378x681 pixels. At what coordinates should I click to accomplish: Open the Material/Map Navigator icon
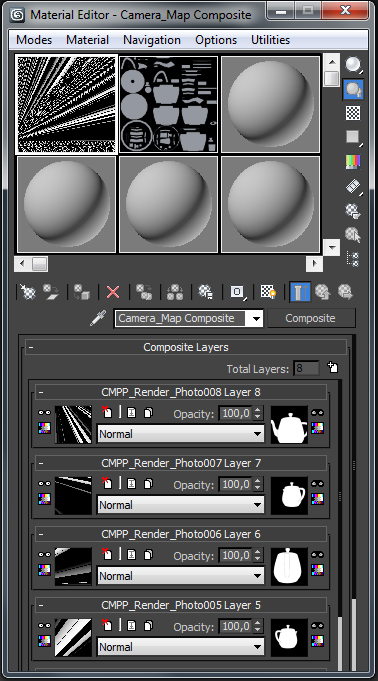[353, 259]
